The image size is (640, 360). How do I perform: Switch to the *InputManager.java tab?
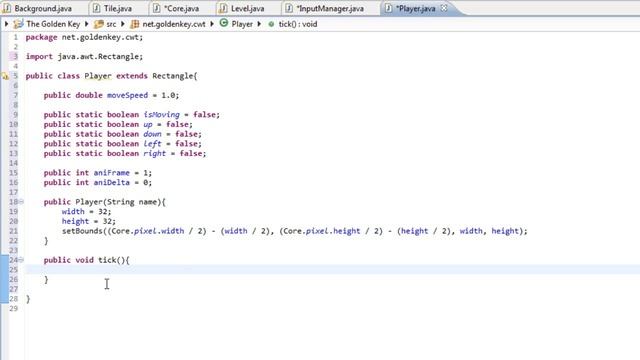(330, 8)
